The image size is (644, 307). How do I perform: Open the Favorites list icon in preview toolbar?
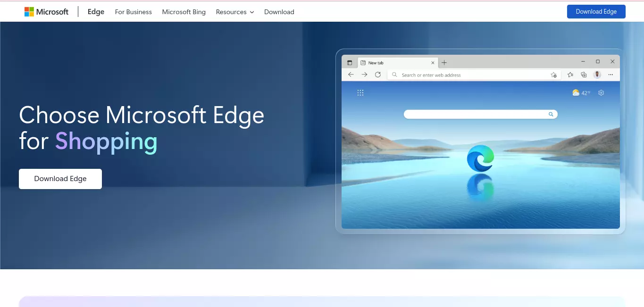[x=570, y=75]
